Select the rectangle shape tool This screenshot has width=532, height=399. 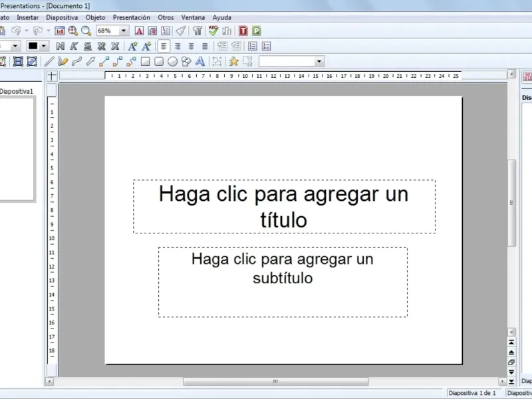(145, 61)
